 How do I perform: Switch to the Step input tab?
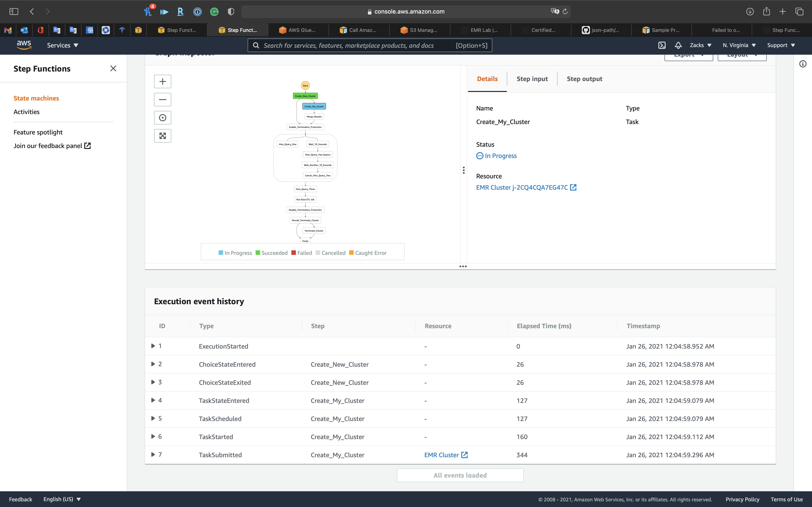click(x=532, y=79)
